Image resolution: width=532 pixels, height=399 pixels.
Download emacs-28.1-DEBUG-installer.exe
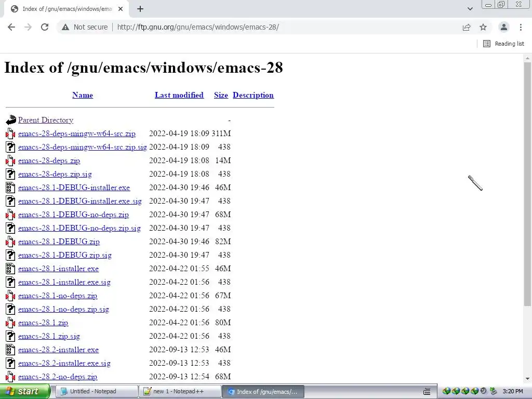coord(74,188)
